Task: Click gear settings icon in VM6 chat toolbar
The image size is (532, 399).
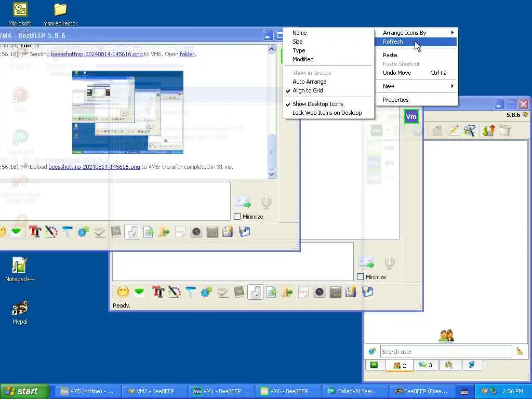Action: [x=83, y=232]
